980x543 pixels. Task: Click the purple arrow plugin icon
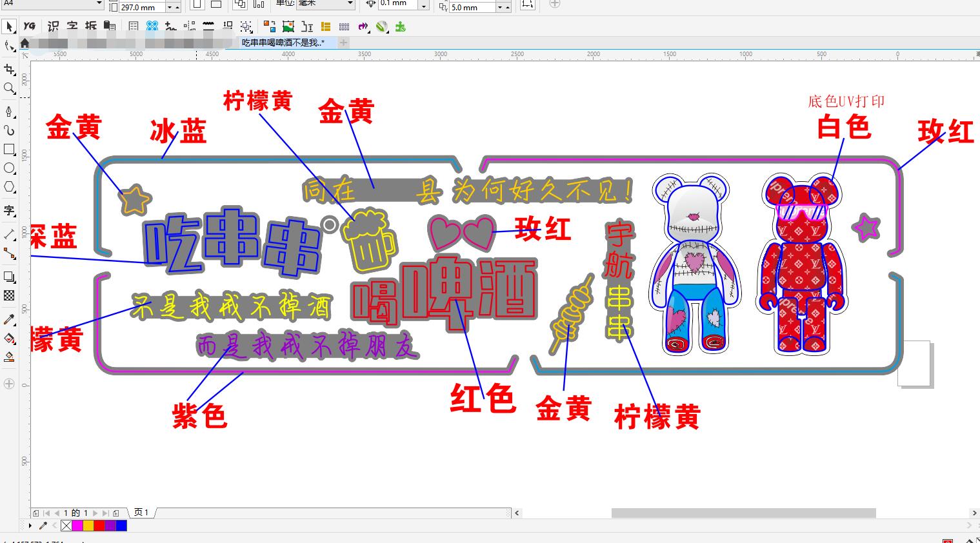point(363,26)
